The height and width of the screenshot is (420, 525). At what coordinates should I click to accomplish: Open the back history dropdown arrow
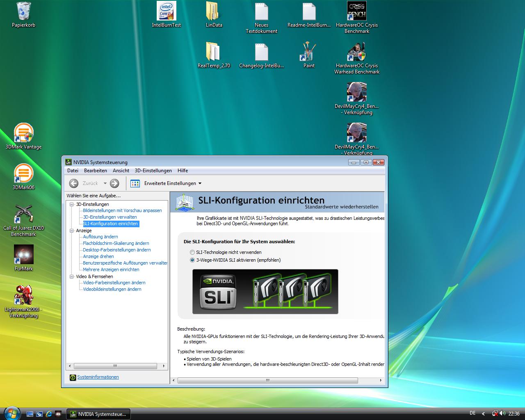(105, 183)
